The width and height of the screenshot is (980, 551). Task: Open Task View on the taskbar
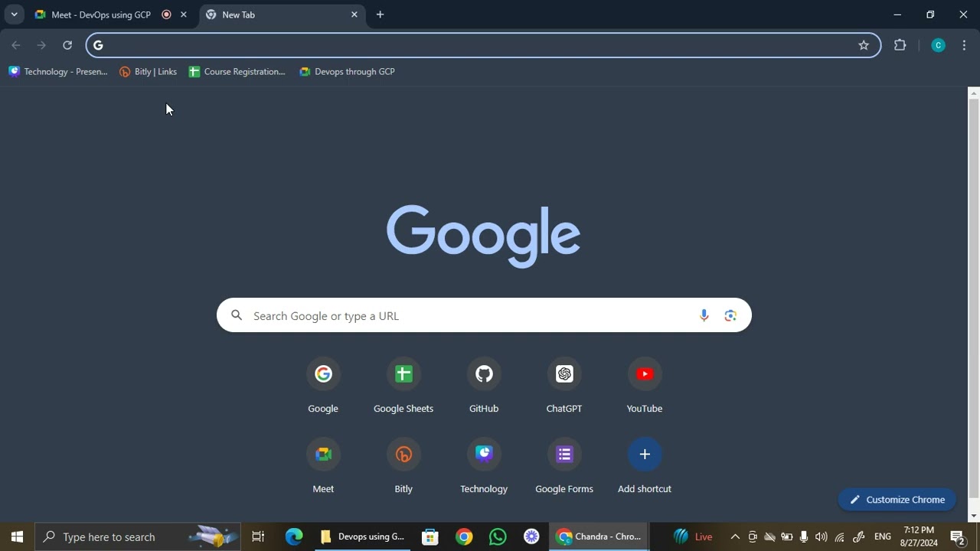tap(258, 536)
